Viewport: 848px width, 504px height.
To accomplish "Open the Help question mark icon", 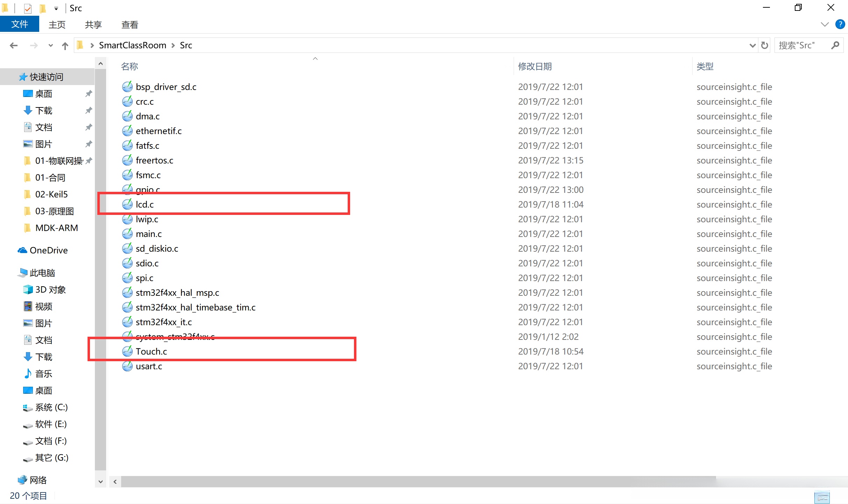I will [840, 24].
